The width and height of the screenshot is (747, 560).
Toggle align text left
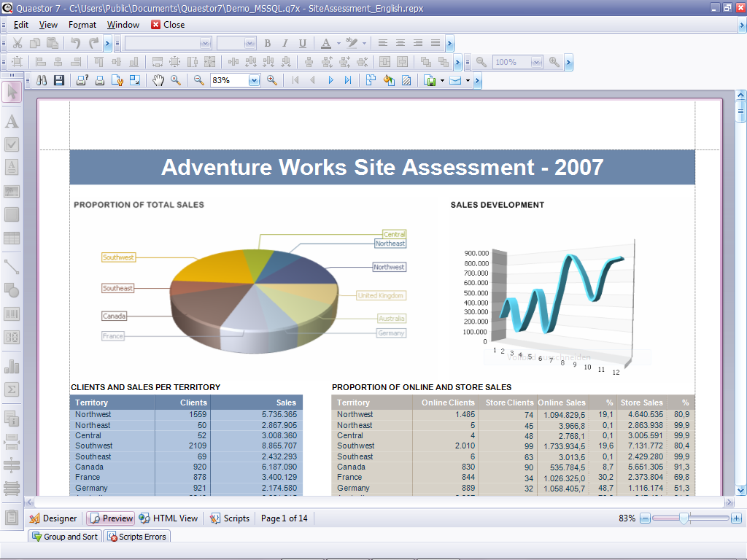[382, 43]
